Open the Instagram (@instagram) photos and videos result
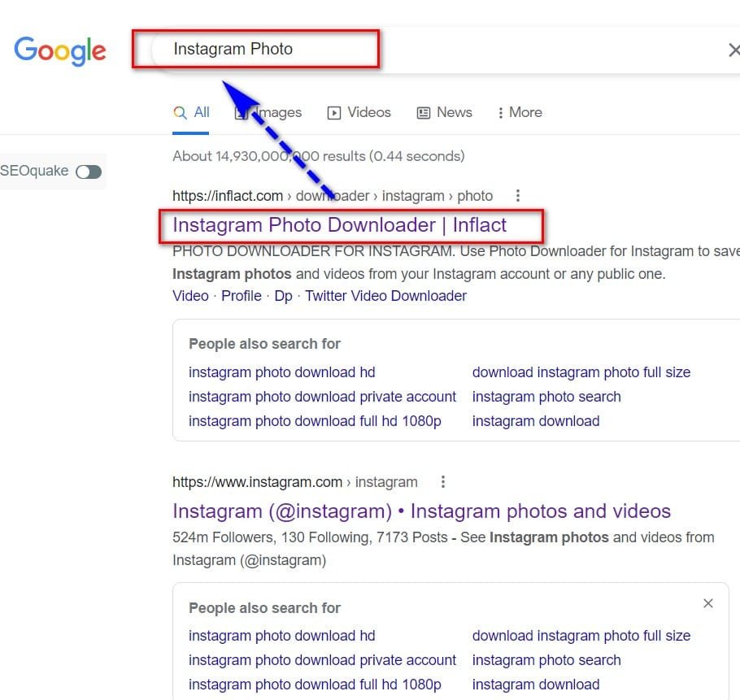Viewport: 740px width, 700px height. click(421, 511)
